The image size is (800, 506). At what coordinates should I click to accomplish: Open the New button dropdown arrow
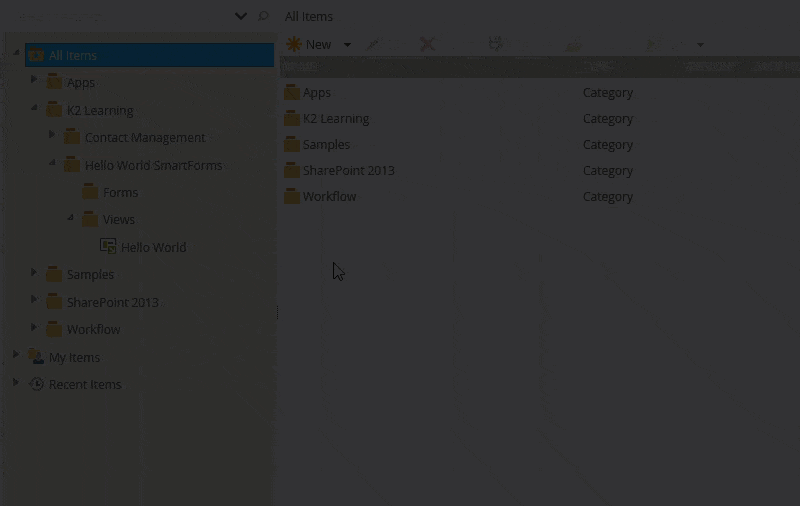pos(347,44)
